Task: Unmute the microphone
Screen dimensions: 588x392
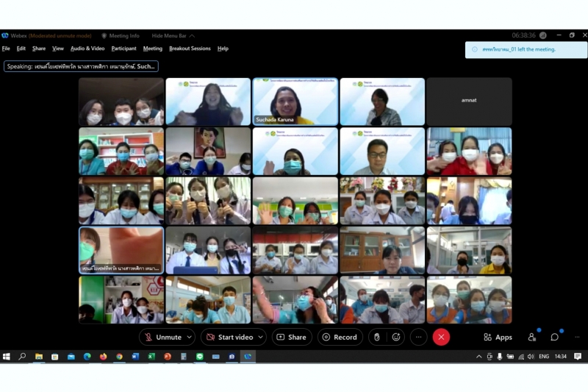Action: click(x=162, y=337)
